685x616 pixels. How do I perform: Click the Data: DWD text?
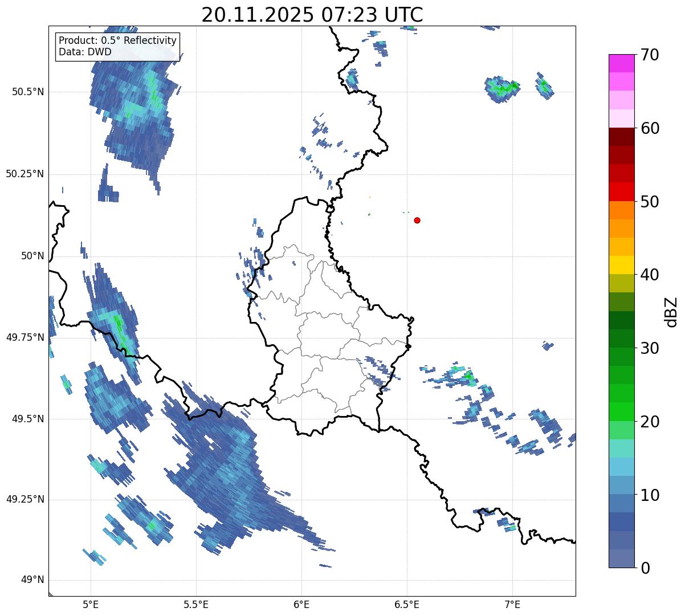85,52
